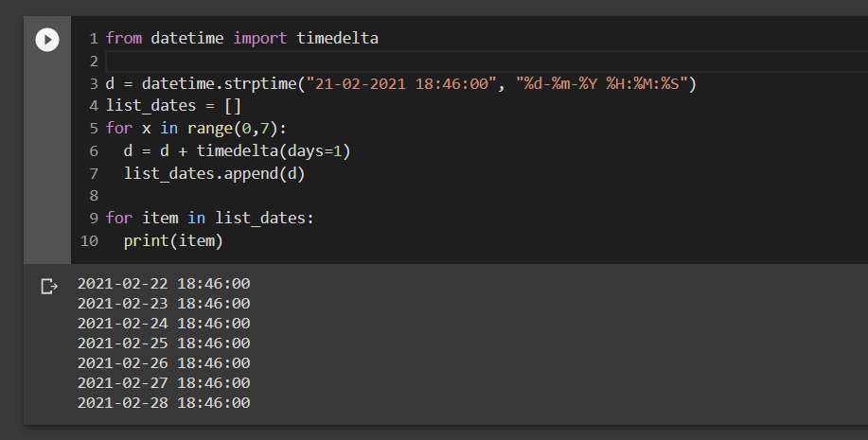The image size is (868, 440).
Task: Click the output collapse arrow icon
Action: click(49, 286)
